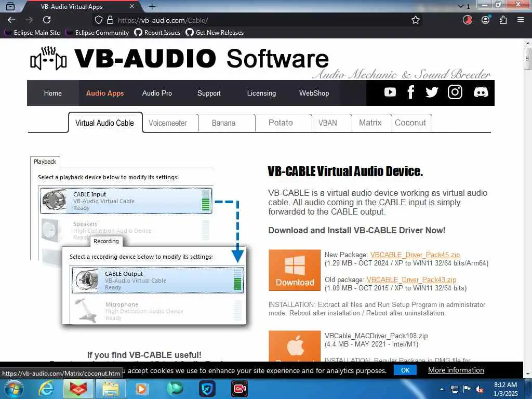This screenshot has width=532, height=399.
Task: Click the VBCable_MACDriver_Pack108.zip text
Action: [376, 336]
